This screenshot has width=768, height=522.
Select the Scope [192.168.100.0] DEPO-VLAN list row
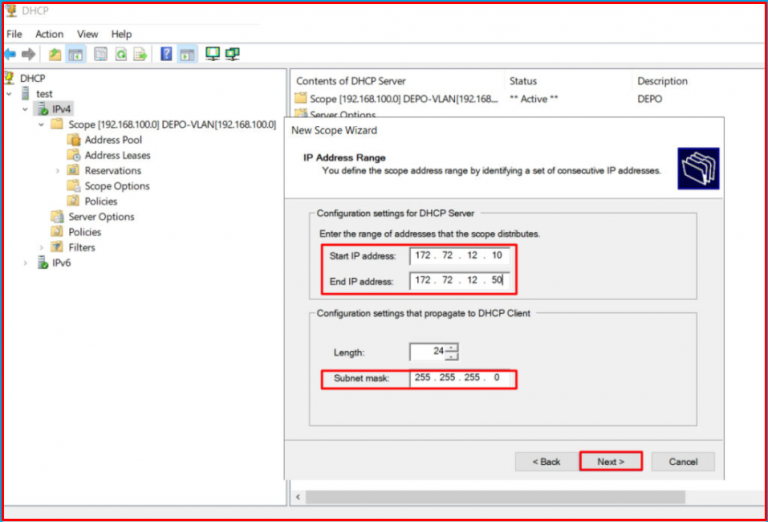pyautogui.click(x=396, y=99)
